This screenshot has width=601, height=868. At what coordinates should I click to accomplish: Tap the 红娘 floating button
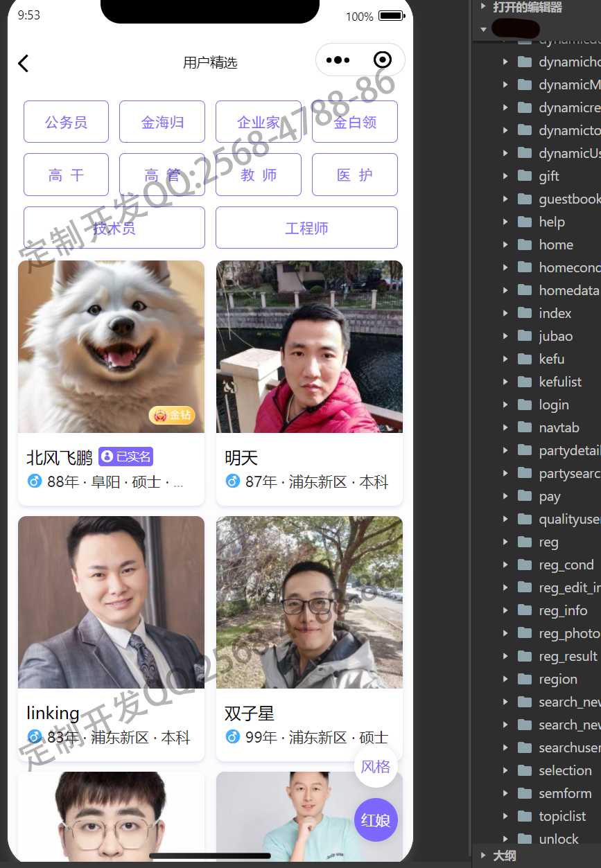click(376, 820)
